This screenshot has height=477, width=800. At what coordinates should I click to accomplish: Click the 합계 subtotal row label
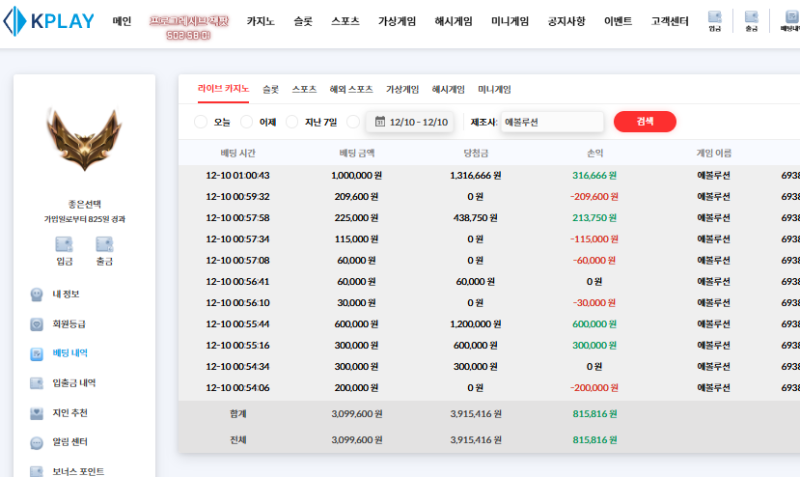pos(238,414)
